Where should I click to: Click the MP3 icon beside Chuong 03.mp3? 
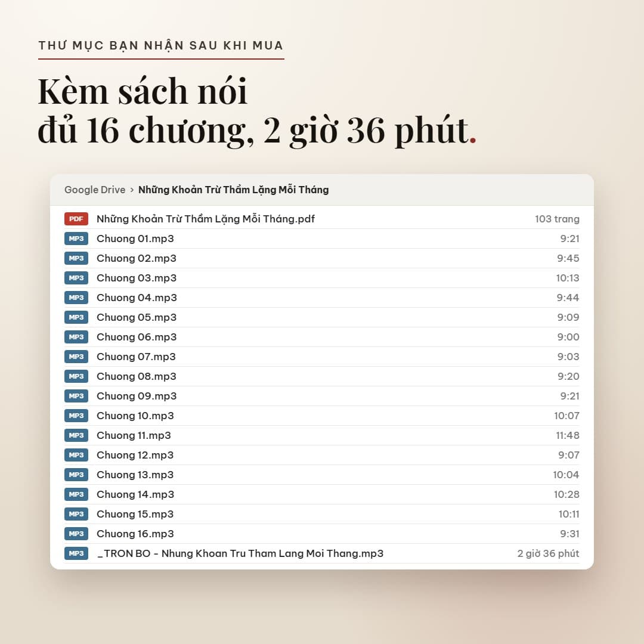click(76, 278)
